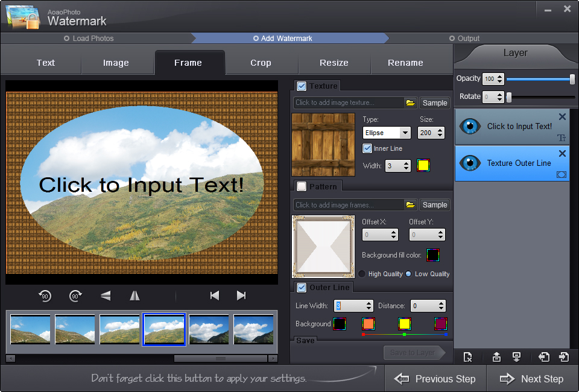
Task: Uncheck the Texture option
Action: coord(301,86)
